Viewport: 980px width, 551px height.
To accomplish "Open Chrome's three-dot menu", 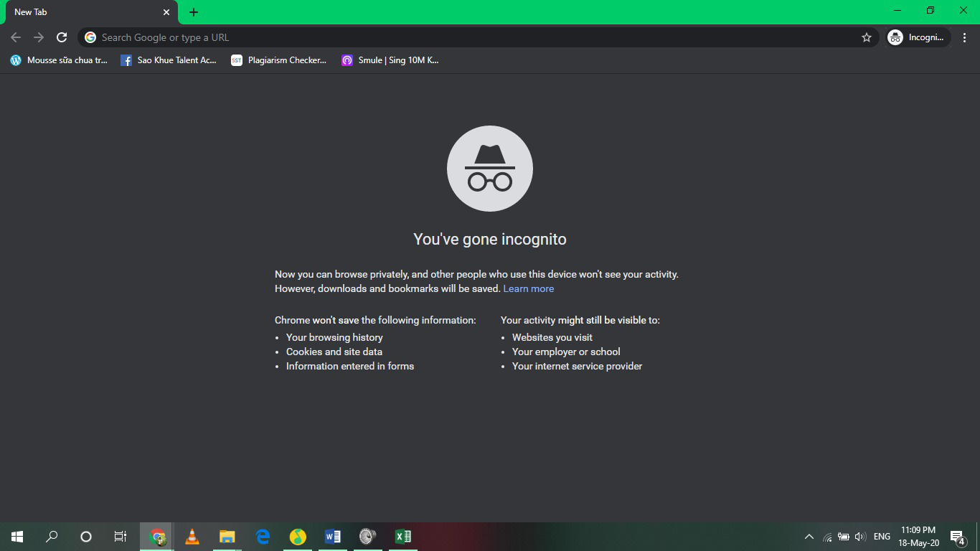I will (x=965, y=37).
